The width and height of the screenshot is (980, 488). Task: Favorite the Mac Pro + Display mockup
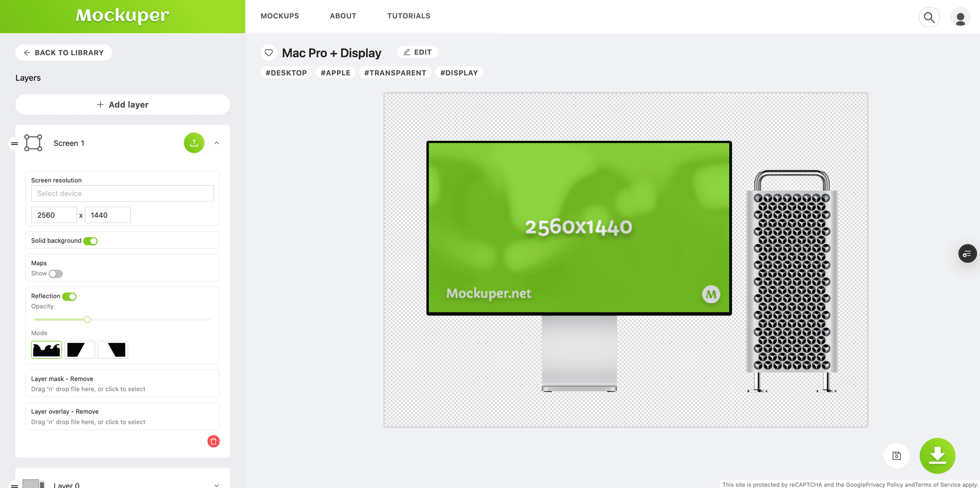tap(269, 53)
